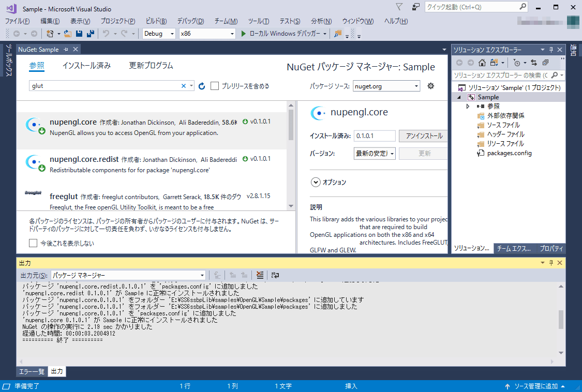This screenshot has height=392, width=582.
Task: Open the バージョン 最新の安定版 dropdown
Action: click(375, 153)
